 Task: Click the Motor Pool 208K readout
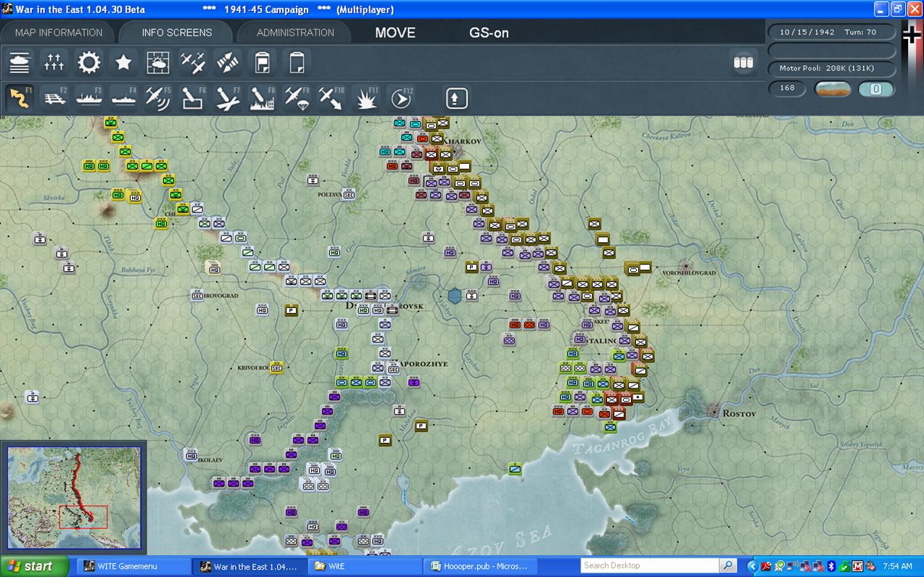tap(831, 68)
